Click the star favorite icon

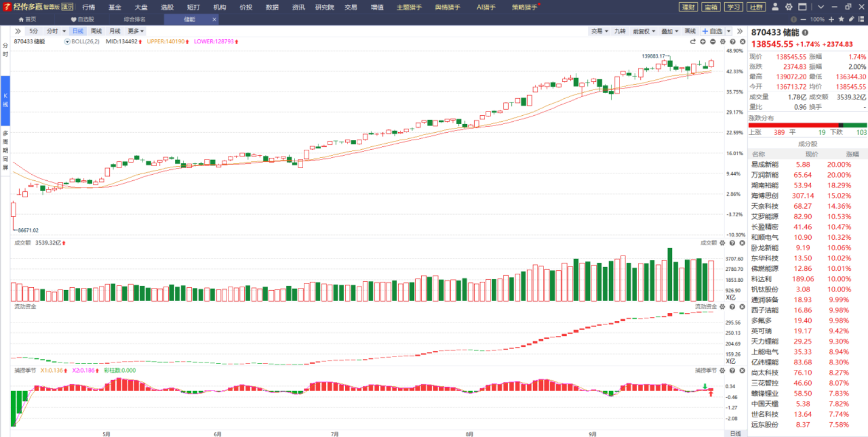point(841,19)
